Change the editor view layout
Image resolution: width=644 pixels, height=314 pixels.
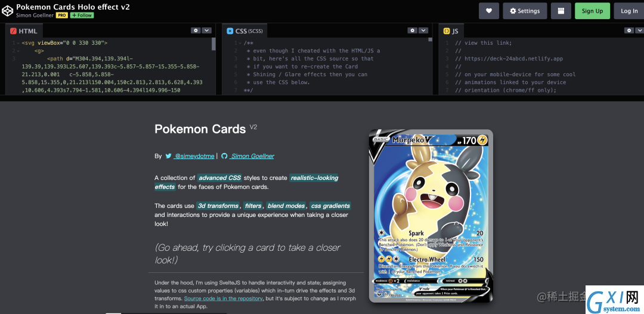[x=561, y=11]
